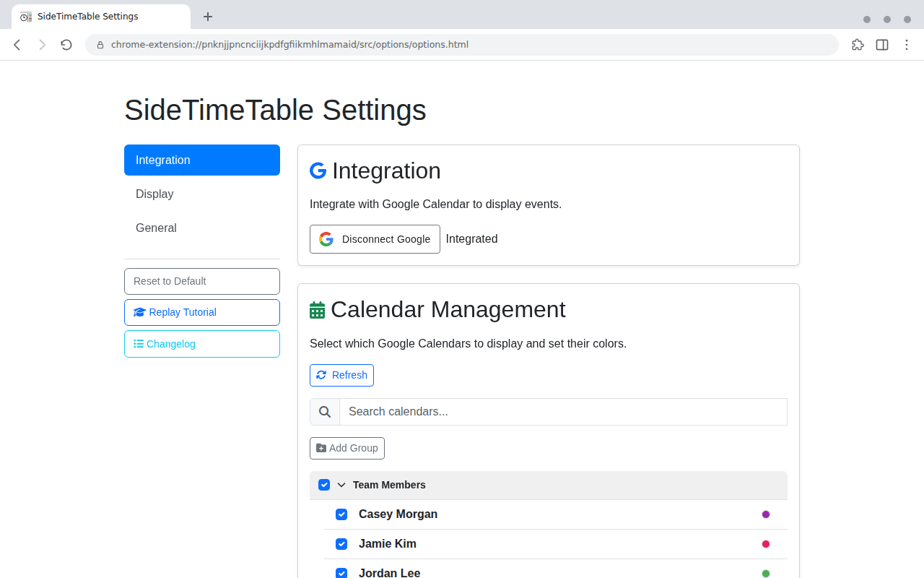Open the Integration settings tab
This screenshot has width=924, height=578.
click(x=202, y=160)
